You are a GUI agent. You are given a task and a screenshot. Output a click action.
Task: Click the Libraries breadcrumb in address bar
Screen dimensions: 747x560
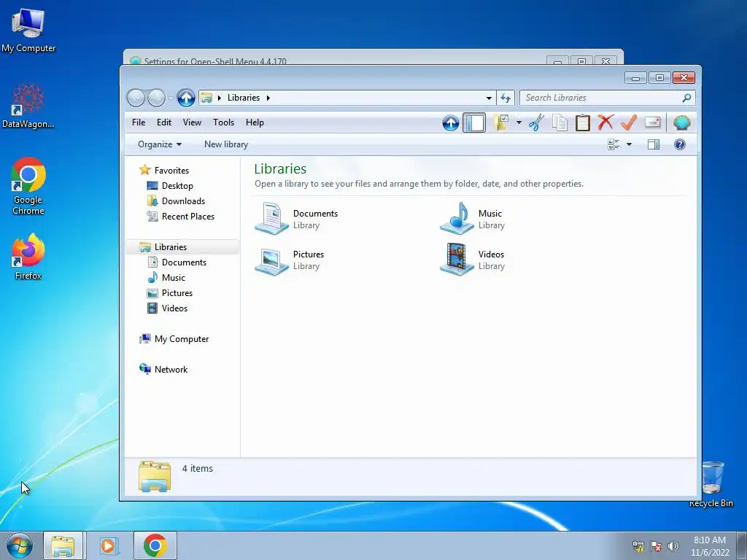244,98
